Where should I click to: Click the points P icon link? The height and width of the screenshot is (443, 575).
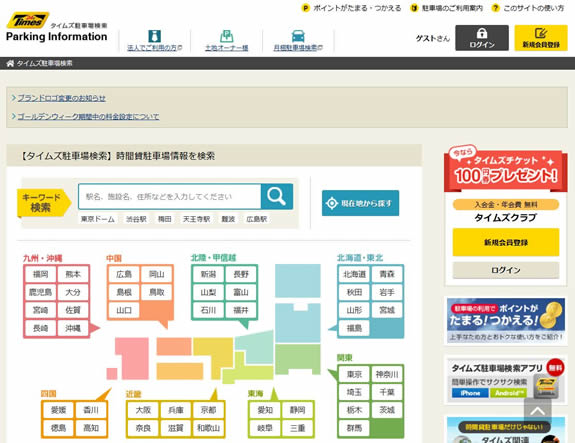coord(351,8)
